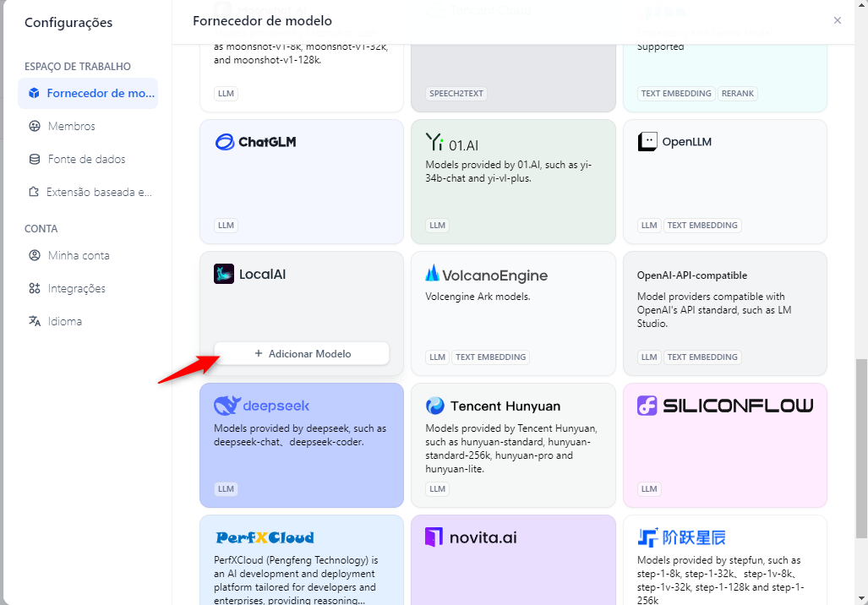Click the LocalAI logo icon
The width and height of the screenshot is (868, 605).
pos(224,274)
